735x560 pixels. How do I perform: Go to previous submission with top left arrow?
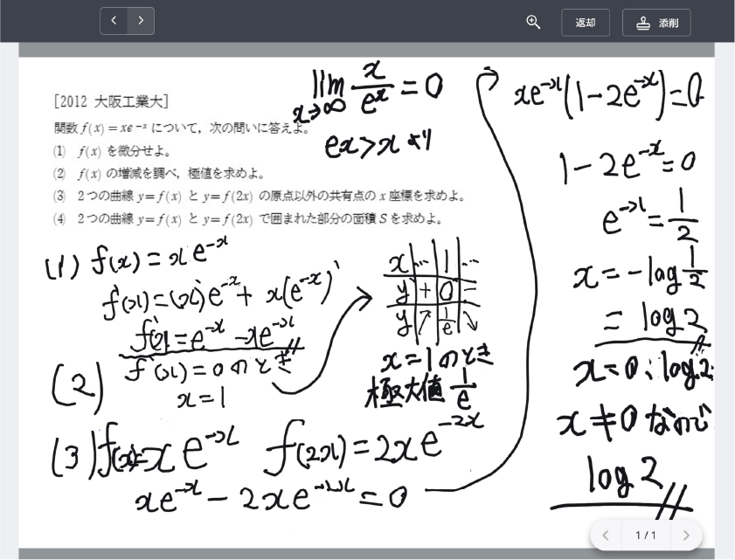(114, 21)
